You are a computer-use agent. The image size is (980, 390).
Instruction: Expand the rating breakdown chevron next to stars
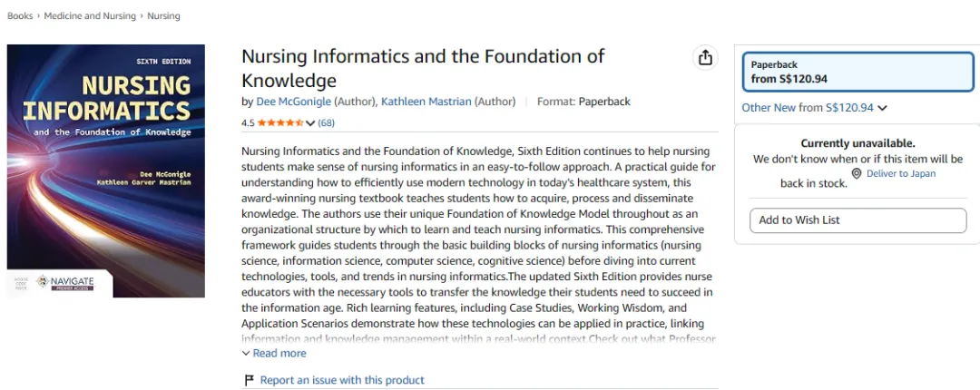point(310,123)
